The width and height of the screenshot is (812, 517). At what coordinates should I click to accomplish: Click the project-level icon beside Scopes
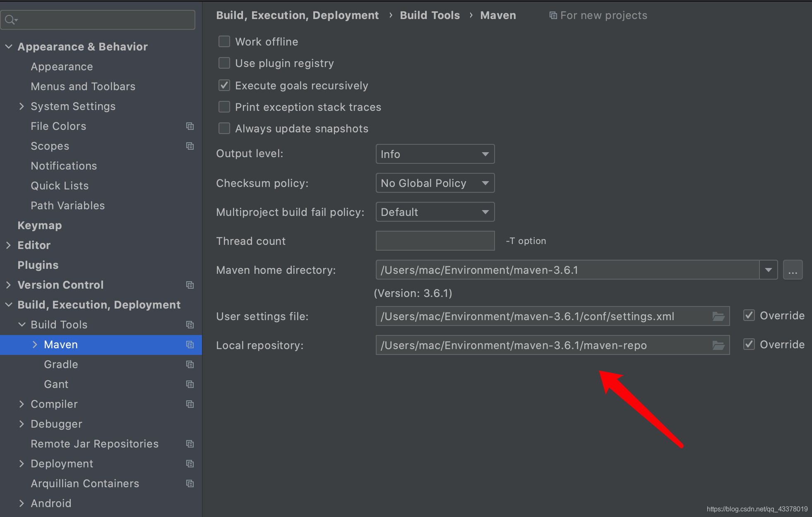click(190, 146)
